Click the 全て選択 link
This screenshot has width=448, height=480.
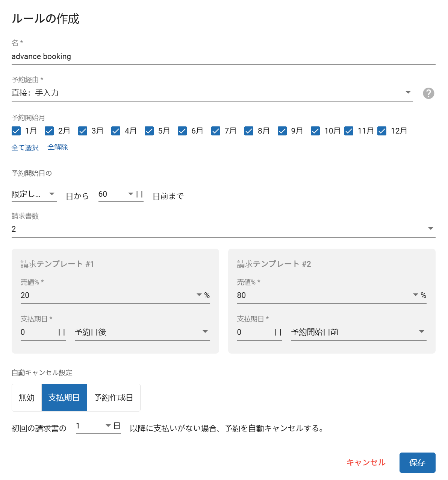tap(25, 147)
